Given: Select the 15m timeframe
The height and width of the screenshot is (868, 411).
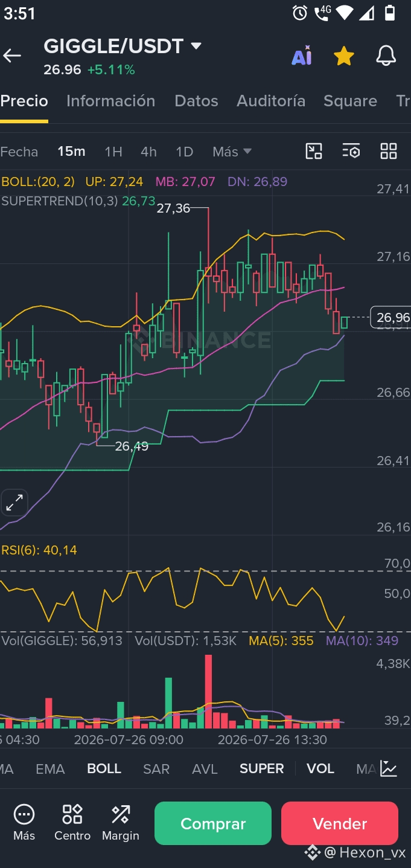Looking at the screenshot, I should 71,152.
